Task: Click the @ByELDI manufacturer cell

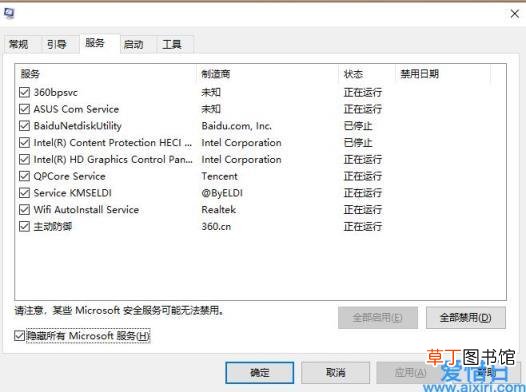Action: click(222, 193)
